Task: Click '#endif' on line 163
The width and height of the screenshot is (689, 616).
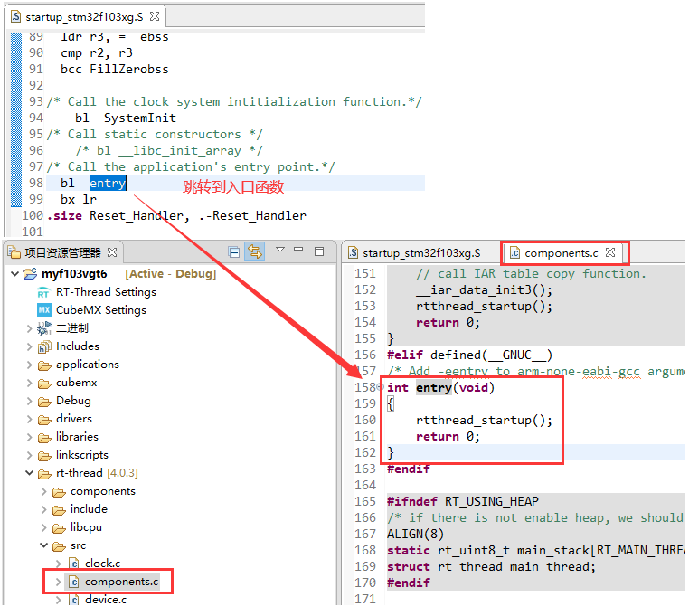Action: point(408,469)
